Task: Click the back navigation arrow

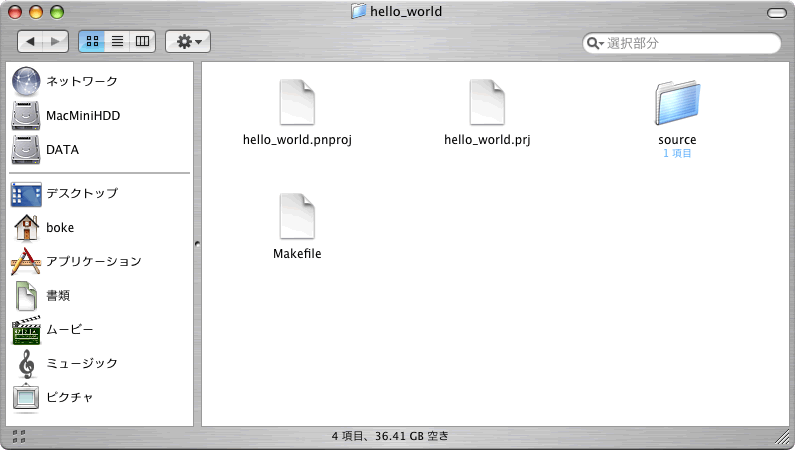Action: [30, 42]
